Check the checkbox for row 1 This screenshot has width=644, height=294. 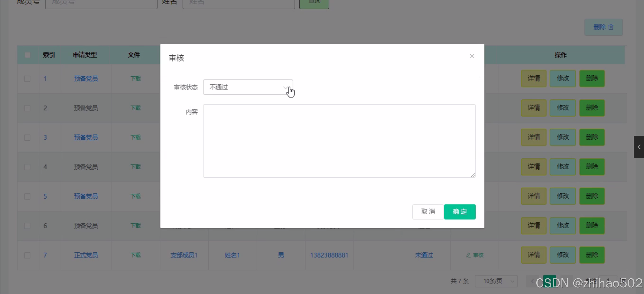point(27,79)
